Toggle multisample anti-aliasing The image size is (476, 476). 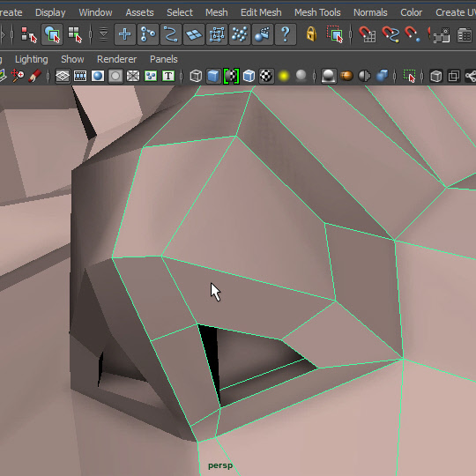364,76
